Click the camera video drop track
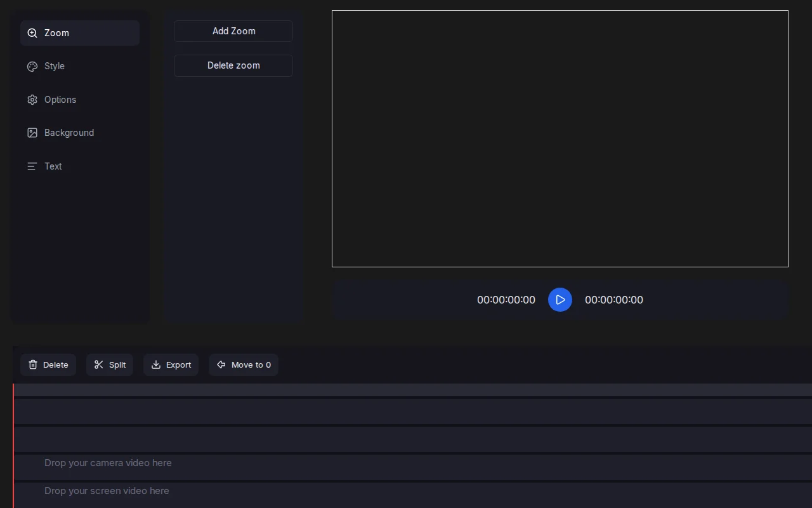Viewport: 812px width, 508px height. 412,467
